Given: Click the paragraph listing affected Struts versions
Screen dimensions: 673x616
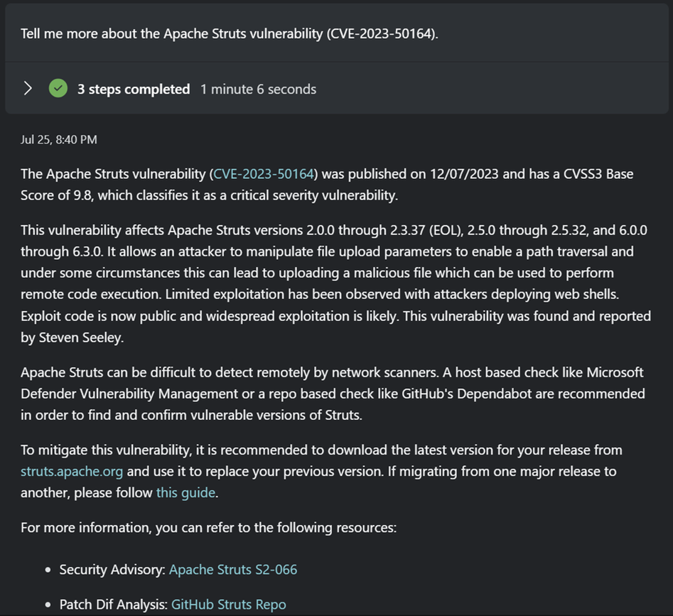Looking at the screenshot, I should click(334, 284).
